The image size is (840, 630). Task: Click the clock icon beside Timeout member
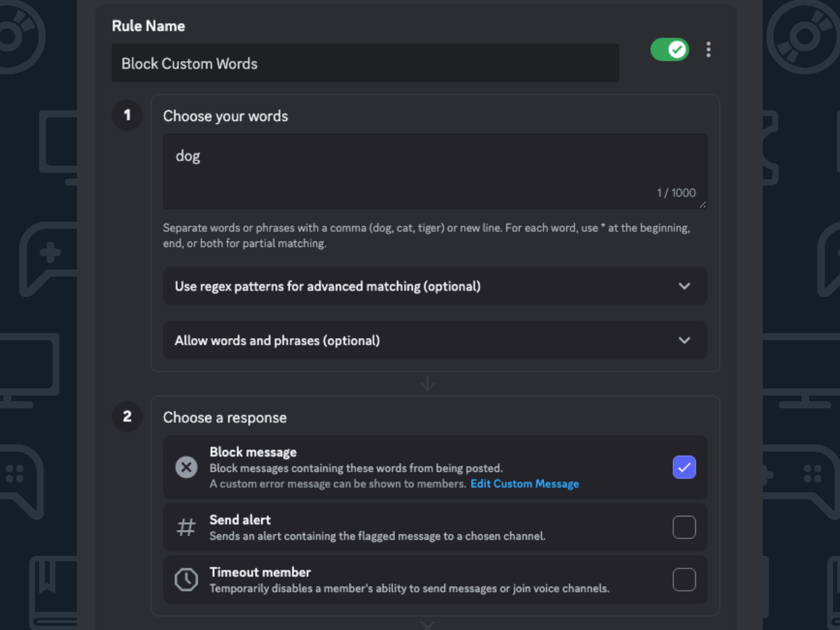(186, 580)
